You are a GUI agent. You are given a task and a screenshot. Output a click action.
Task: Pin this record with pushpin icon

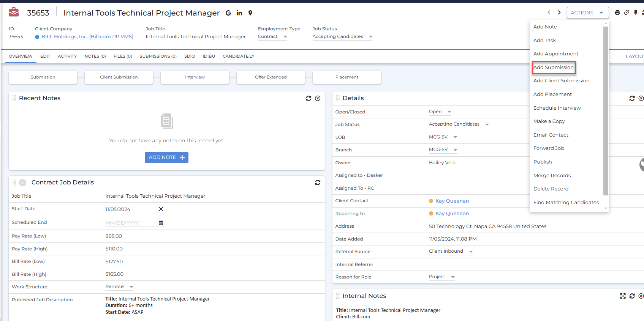pyautogui.click(x=636, y=13)
